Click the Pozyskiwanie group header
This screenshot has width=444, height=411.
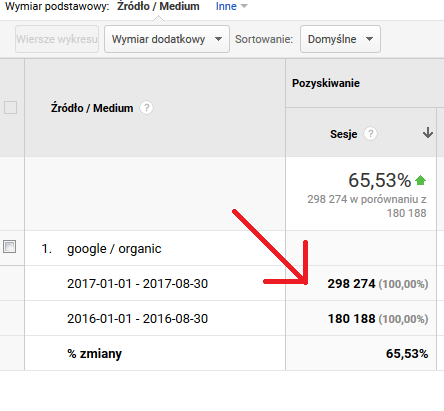click(x=326, y=83)
